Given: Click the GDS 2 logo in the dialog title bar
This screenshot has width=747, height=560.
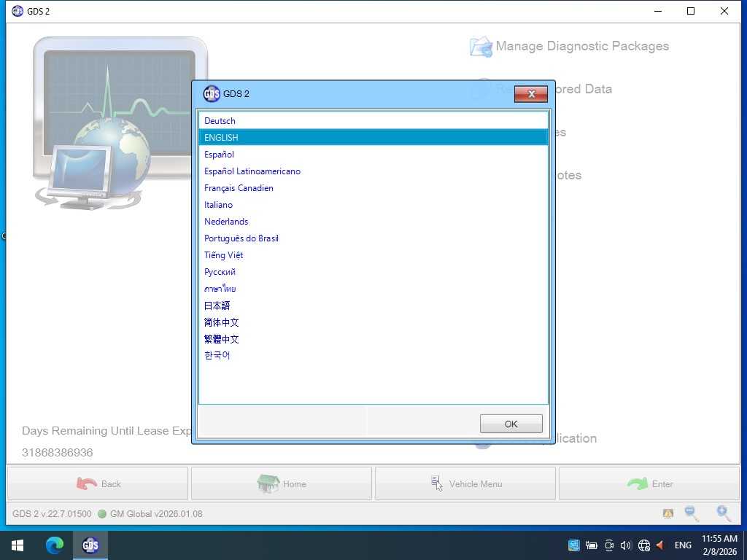Looking at the screenshot, I should tap(212, 93).
